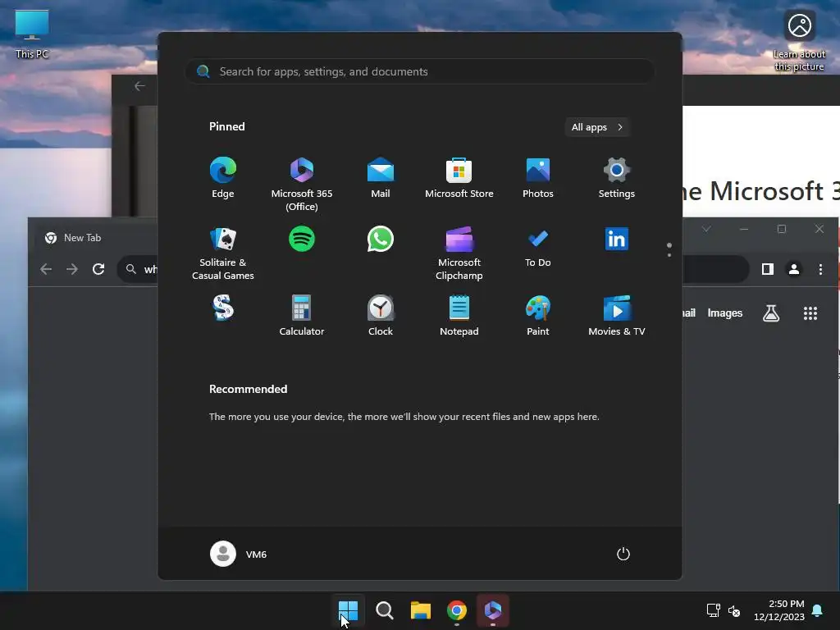Launch the To Do app
Viewport: 840px width, 630px height.
click(538, 246)
